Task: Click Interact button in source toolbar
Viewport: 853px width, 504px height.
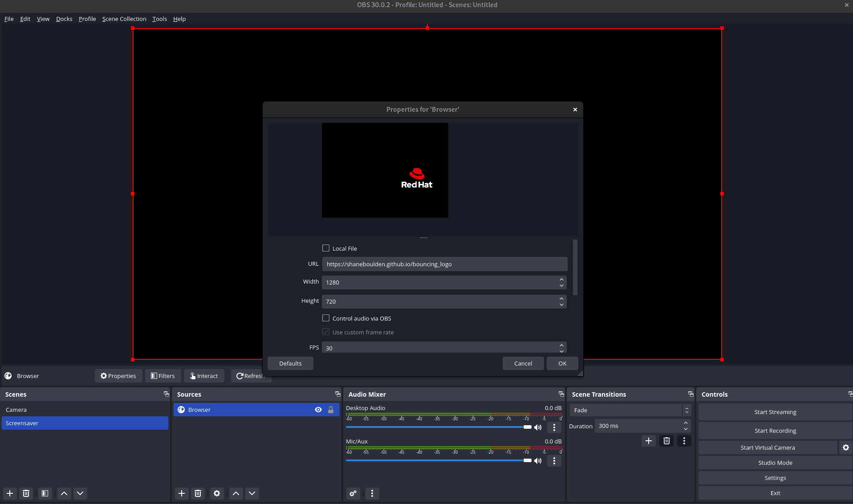Action: point(204,376)
